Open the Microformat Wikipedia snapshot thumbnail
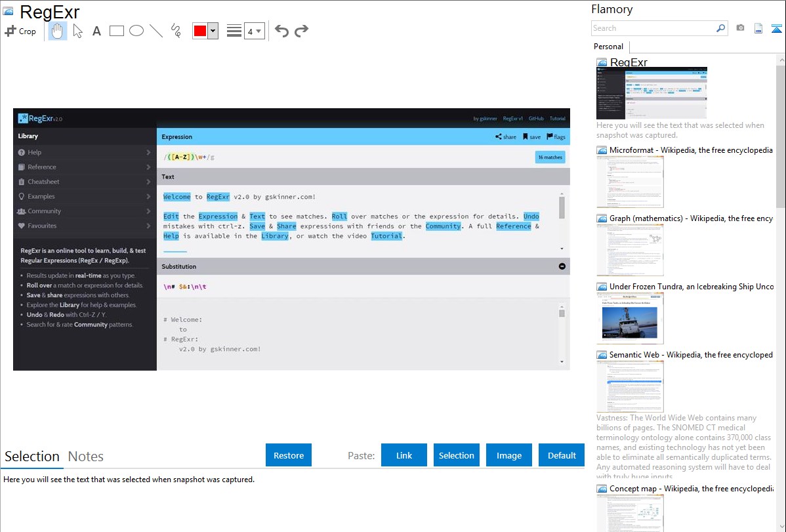This screenshot has width=786, height=532. [x=630, y=182]
